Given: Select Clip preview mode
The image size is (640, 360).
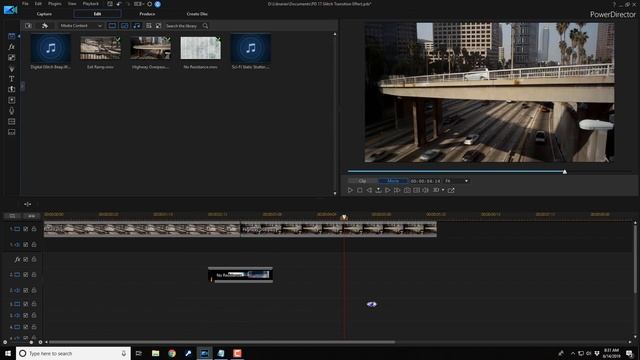Looking at the screenshot, I should [x=362, y=181].
